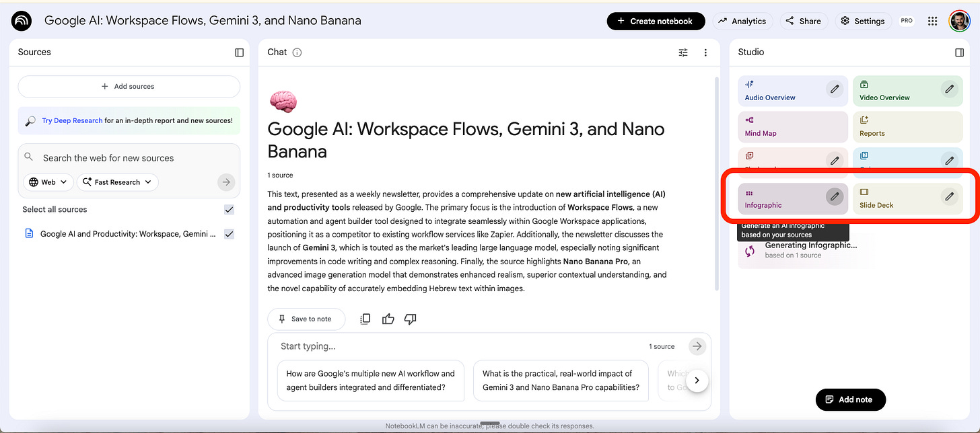Open chat configuration sliders icon
Screen dimensions: 980x433
683,52
